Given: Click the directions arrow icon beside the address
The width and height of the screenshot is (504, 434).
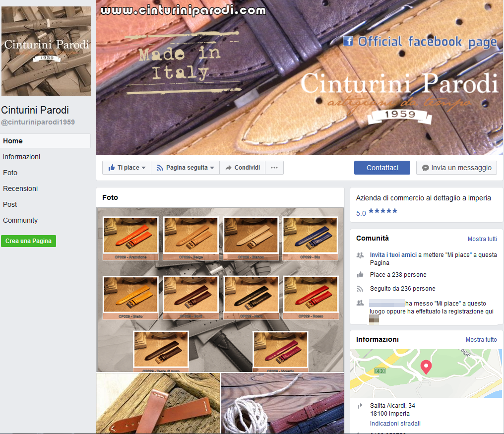Looking at the screenshot, I should (x=360, y=406).
